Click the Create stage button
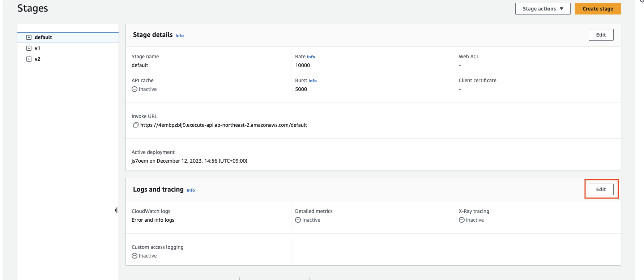Screen dimensions: 644x280 [x=597, y=9]
